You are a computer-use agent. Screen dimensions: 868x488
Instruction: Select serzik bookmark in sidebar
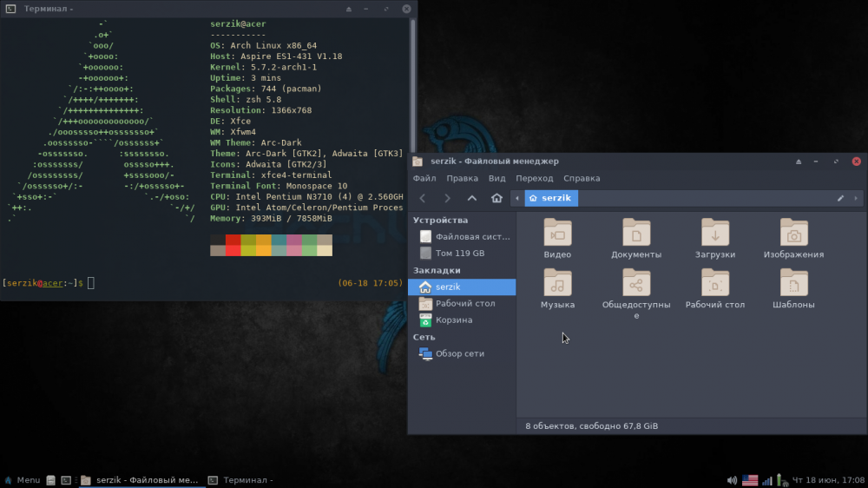click(x=463, y=287)
